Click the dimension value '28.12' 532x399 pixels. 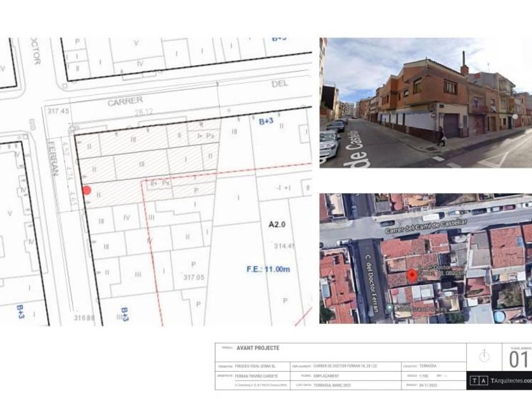coord(144,111)
